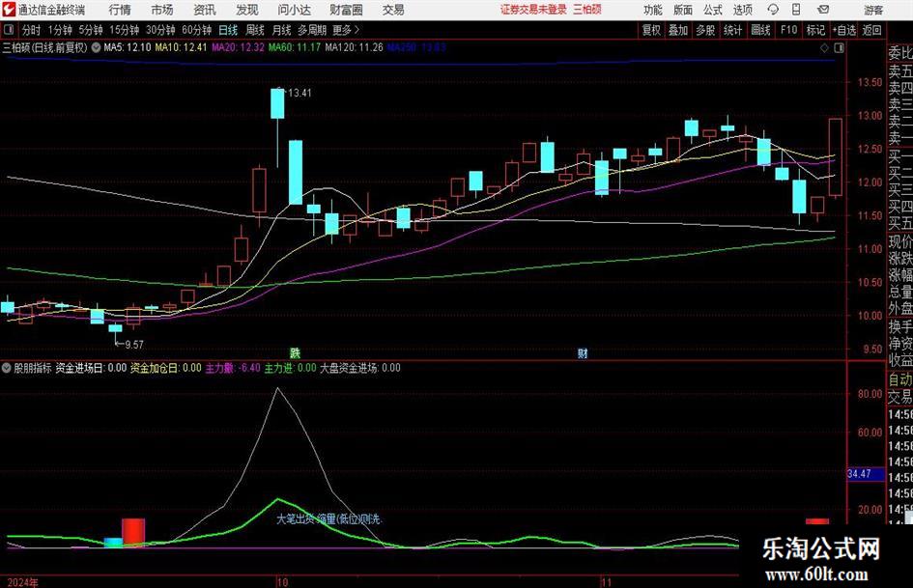Toggle the left sidebar panel icon
The width and height of the screenshot is (913, 588).
pyautogui.click(x=8, y=30)
